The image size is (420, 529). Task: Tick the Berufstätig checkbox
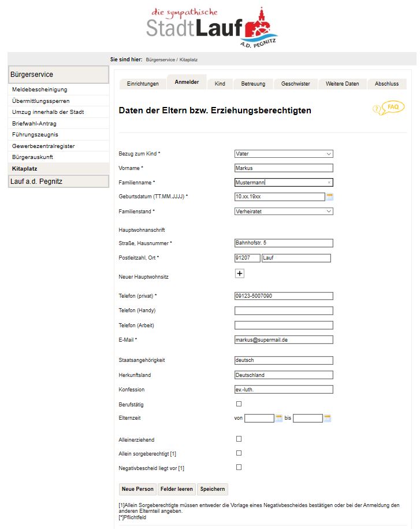(239, 404)
